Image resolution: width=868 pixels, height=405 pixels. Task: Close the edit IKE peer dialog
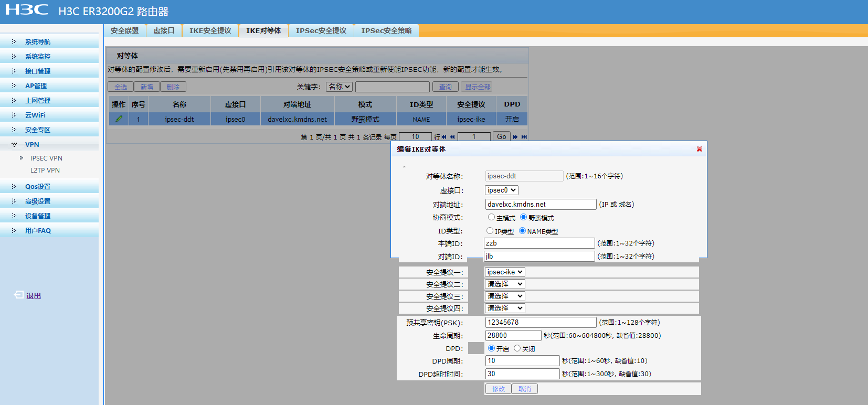point(699,150)
